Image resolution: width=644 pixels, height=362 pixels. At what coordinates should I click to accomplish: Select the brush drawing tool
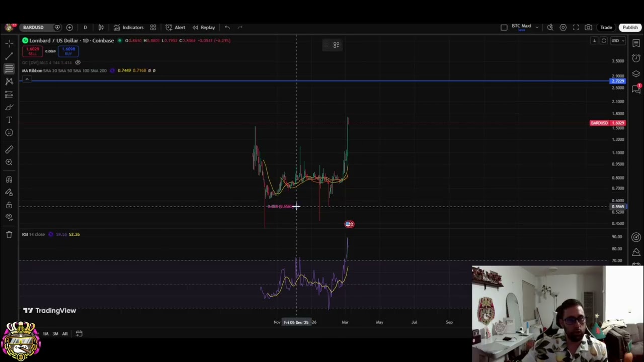[9, 107]
